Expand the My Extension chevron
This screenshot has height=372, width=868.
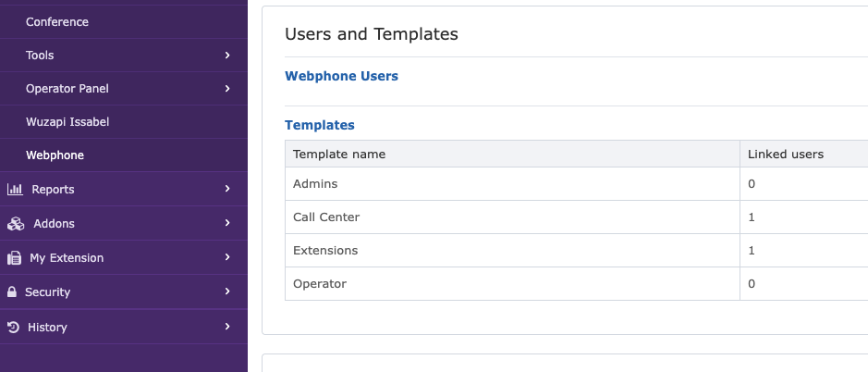pos(227,257)
